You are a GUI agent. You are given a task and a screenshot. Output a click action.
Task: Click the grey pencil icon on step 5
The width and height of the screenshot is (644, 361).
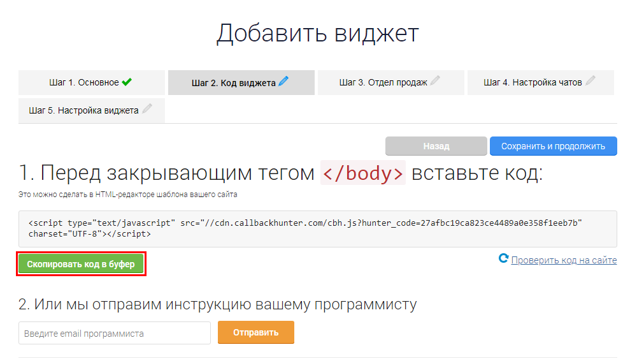click(x=147, y=108)
